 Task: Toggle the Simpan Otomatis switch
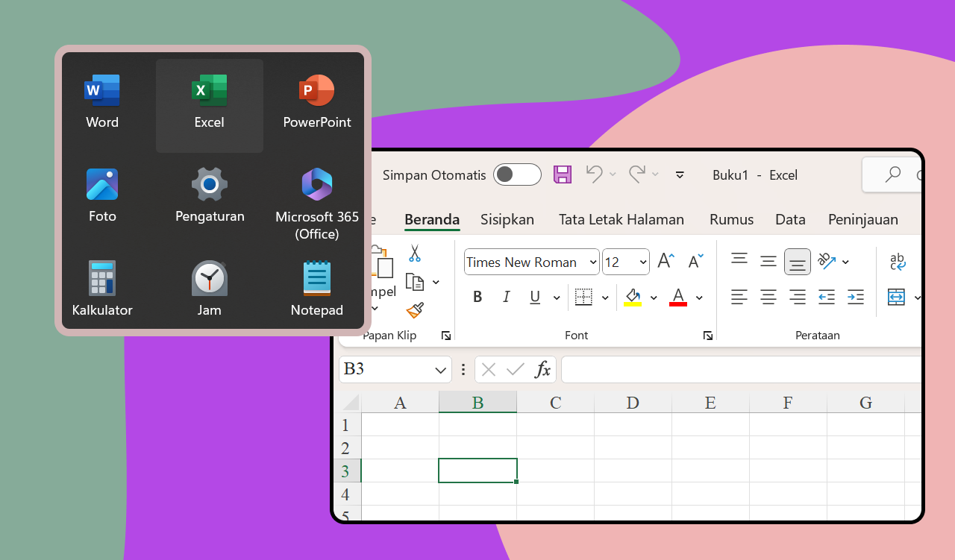pyautogui.click(x=517, y=174)
